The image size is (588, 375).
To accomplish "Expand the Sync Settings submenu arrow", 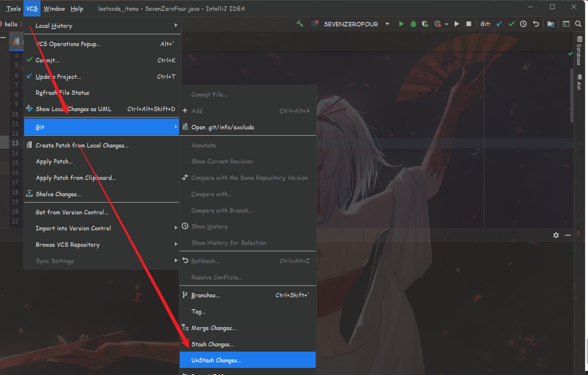I will click(176, 260).
